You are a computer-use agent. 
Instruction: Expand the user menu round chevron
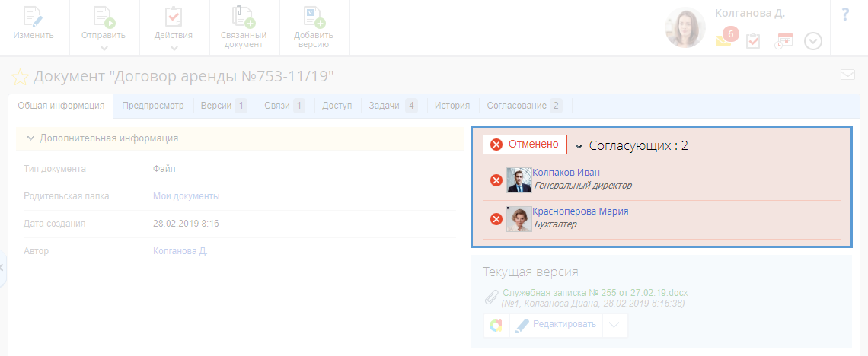click(x=813, y=41)
